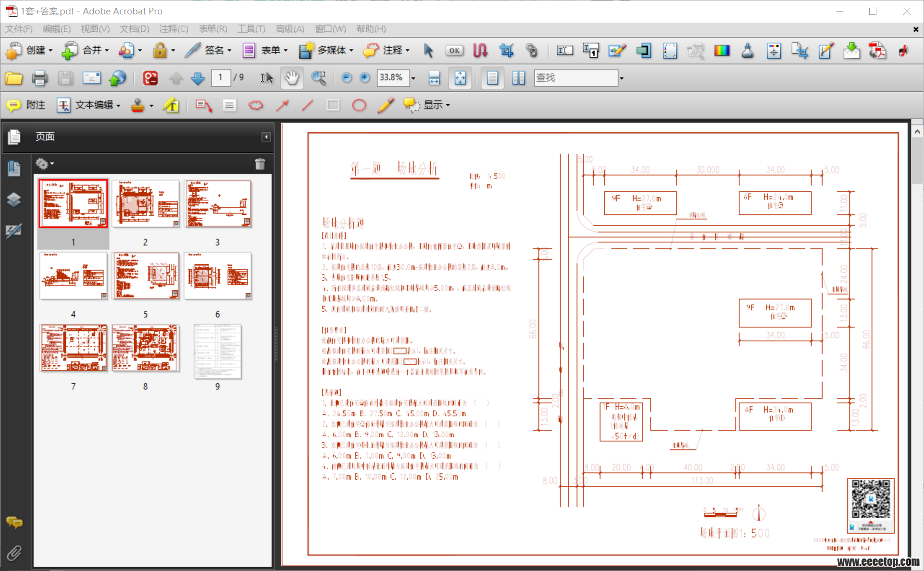The height and width of the screenshot is (571, 924).
Task: Switch to Single Page display
Action: click(x=492, y=78)
